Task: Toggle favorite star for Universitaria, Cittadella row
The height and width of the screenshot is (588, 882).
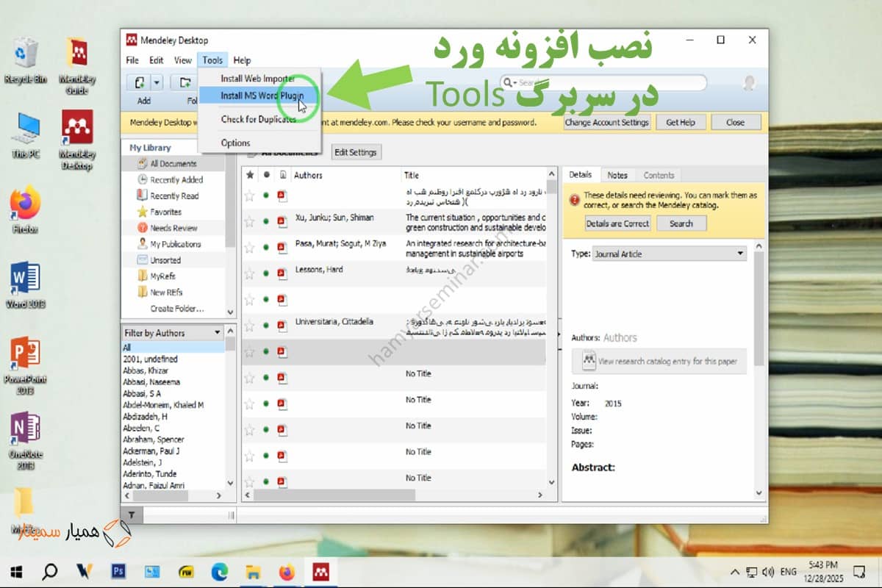Action: [250, 326]
